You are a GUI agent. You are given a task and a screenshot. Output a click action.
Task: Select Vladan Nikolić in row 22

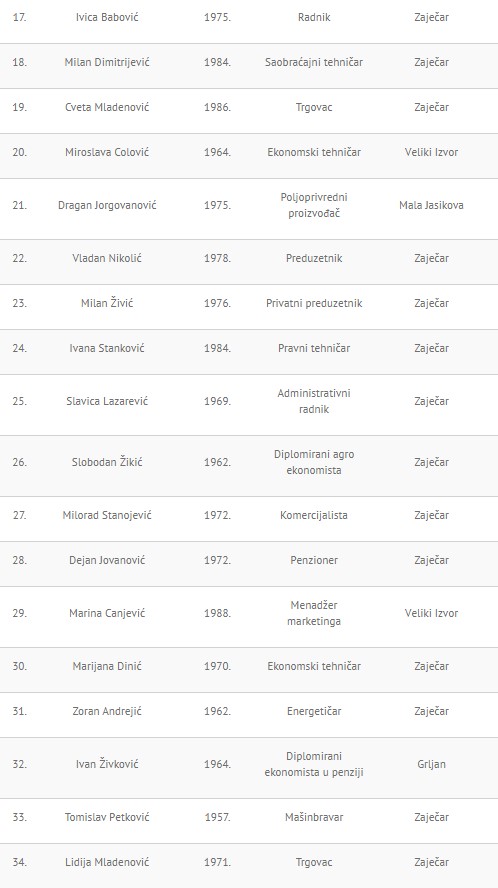pyautogui.click(x=107, y=258)
